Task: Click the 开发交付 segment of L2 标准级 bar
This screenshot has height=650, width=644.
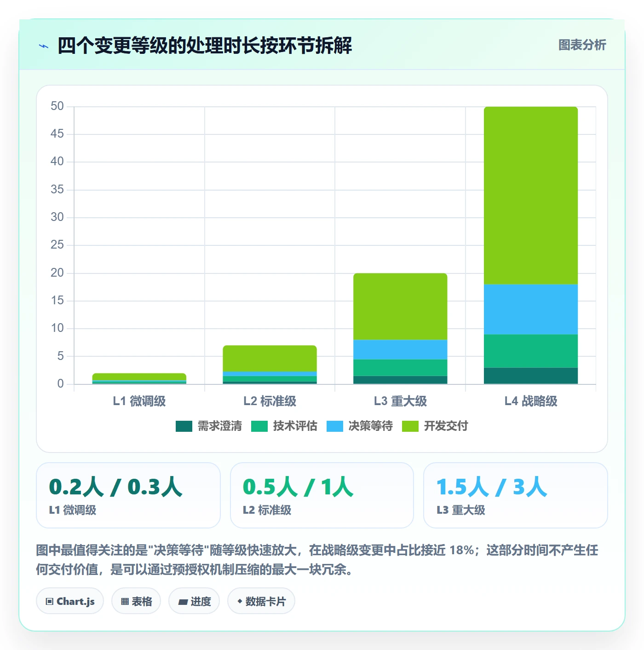Action: (270, 359)
